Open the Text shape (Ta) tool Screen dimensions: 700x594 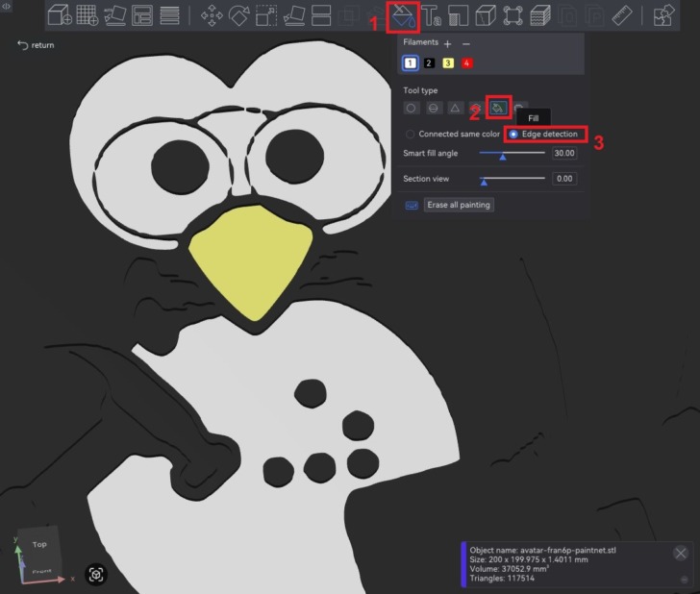(431, 15)
